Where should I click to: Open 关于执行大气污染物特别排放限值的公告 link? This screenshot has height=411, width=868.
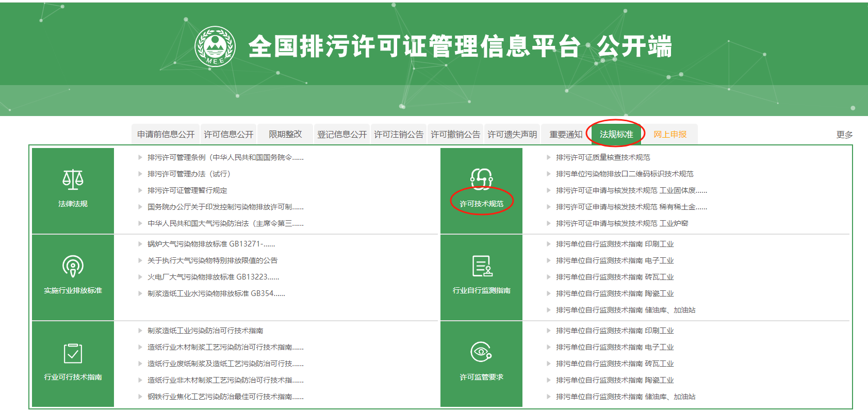point(212,261)
